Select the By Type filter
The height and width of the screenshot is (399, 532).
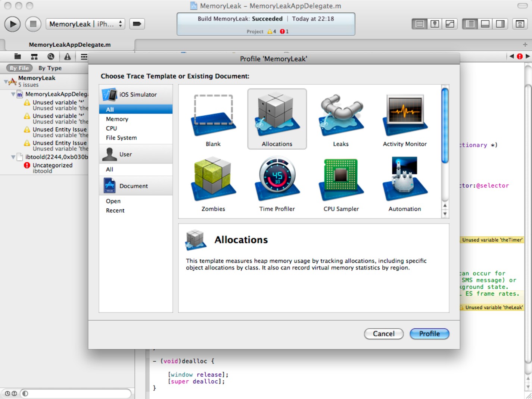click(x=50, y=68)
